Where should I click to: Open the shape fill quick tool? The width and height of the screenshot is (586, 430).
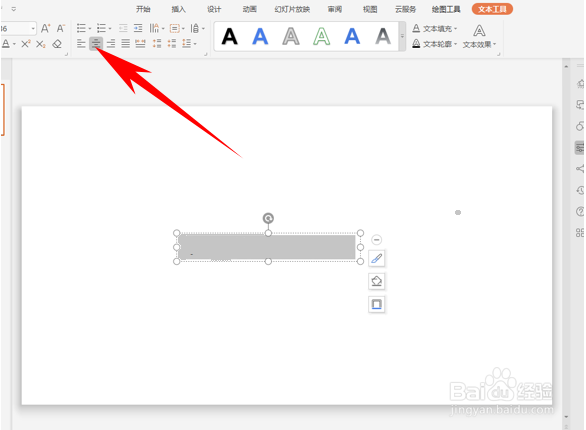376,281
